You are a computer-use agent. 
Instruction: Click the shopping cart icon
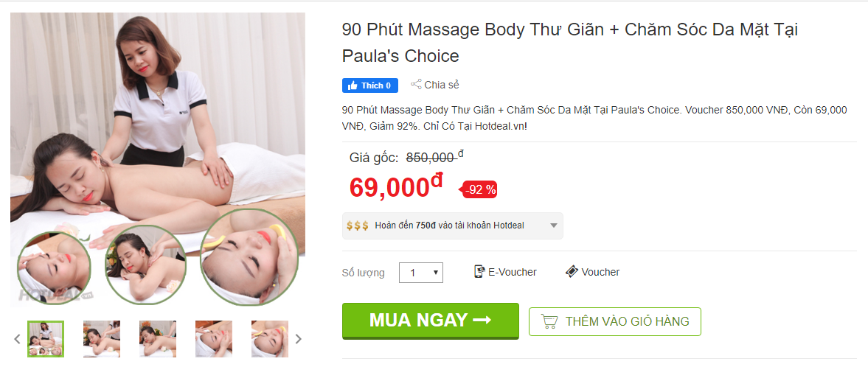[x=549, y=321]
